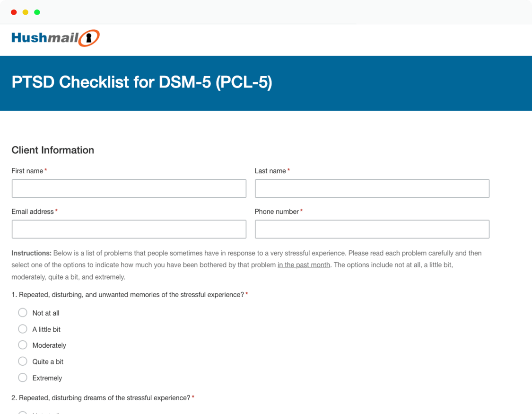Click the "Email address" field label
The width and height of the screenshot is (532, 414).
point(33,211)
